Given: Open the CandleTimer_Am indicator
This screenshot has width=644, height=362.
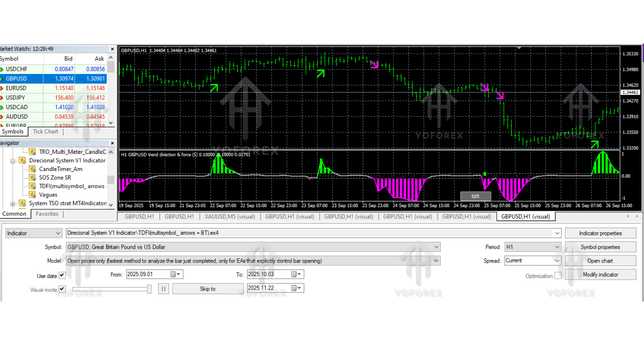Looking at the screenshot, I should click(x=60, y=169).
